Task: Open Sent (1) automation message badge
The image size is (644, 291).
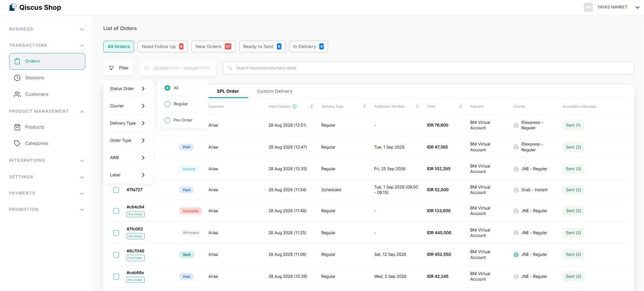Action: [573, 126]
